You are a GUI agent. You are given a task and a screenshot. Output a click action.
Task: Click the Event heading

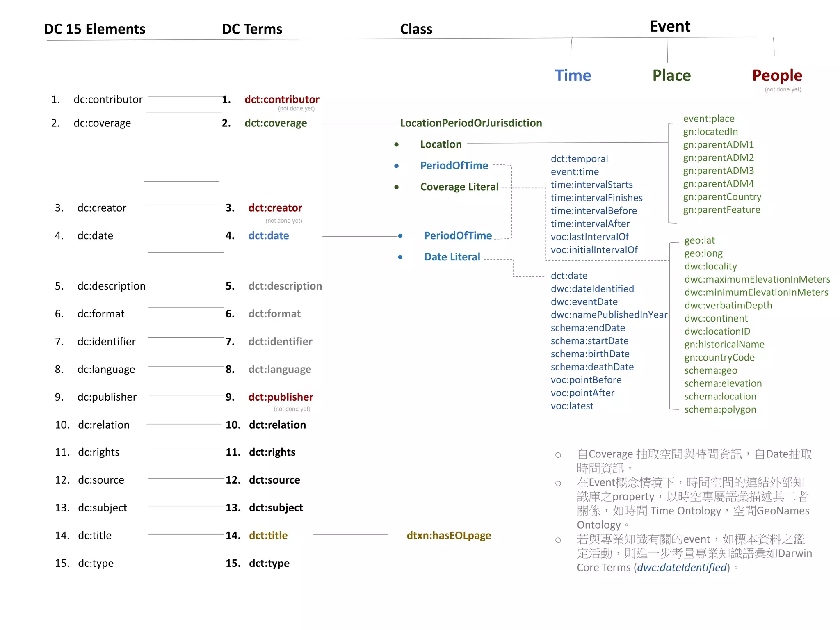coord(670,27)
